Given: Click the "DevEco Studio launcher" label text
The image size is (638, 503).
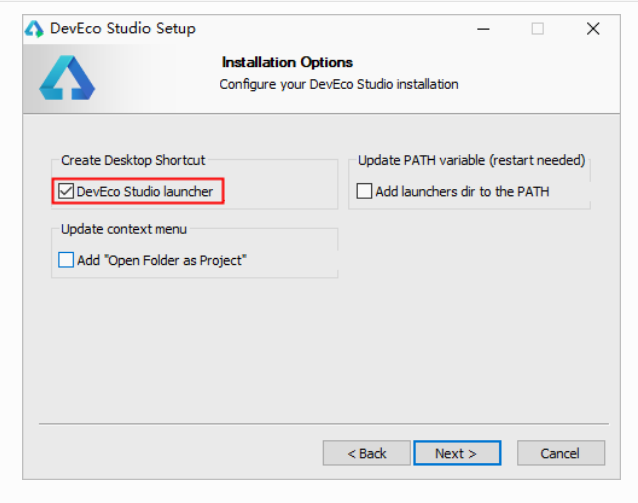Looking at the screenshot, I should [x=145, y=191].
